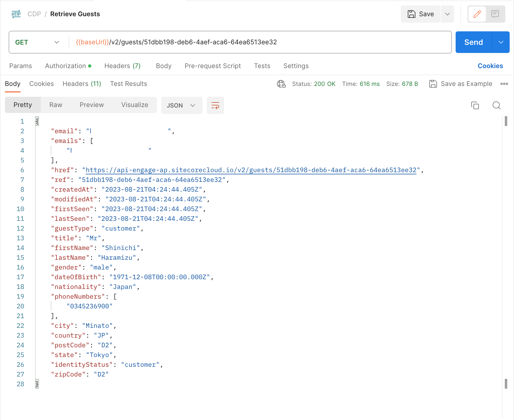
Task: Open the GET method dropdown
Action: (37, 42)
